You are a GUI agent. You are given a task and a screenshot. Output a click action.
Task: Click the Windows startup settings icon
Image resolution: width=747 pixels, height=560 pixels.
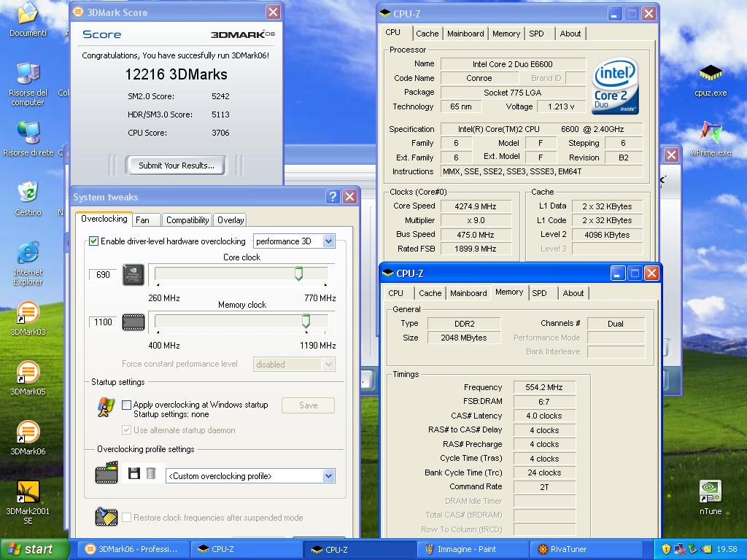click(x=106, y=408)
